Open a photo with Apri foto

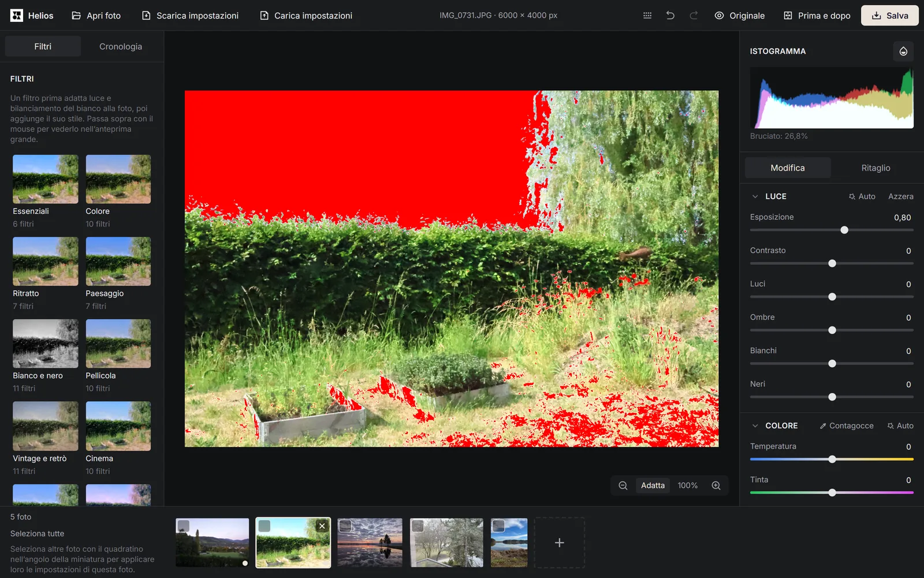point(96,16)
